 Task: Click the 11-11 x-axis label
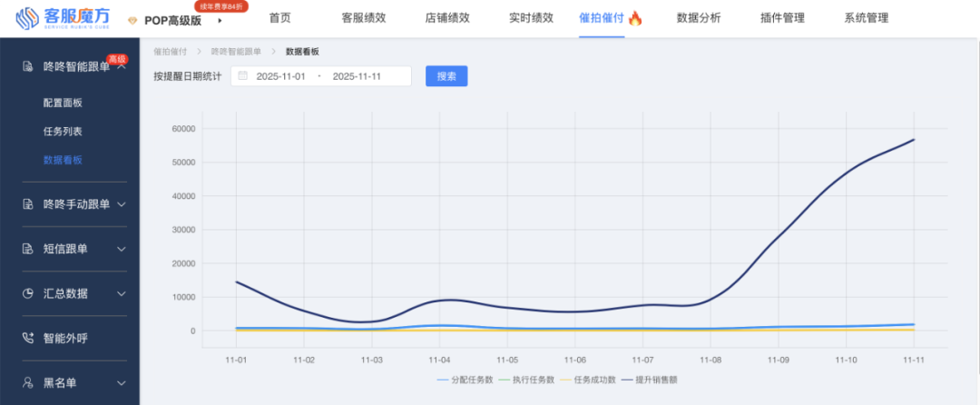pos(915,361)
